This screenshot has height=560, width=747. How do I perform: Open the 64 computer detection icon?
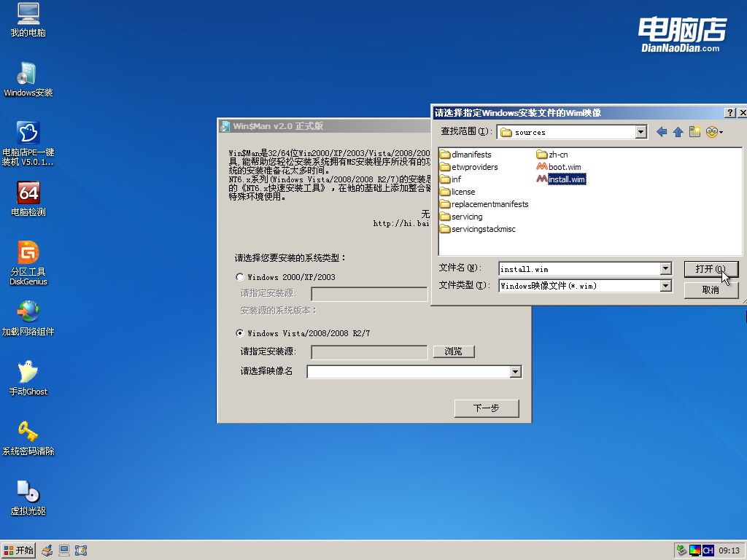point(28,193)
